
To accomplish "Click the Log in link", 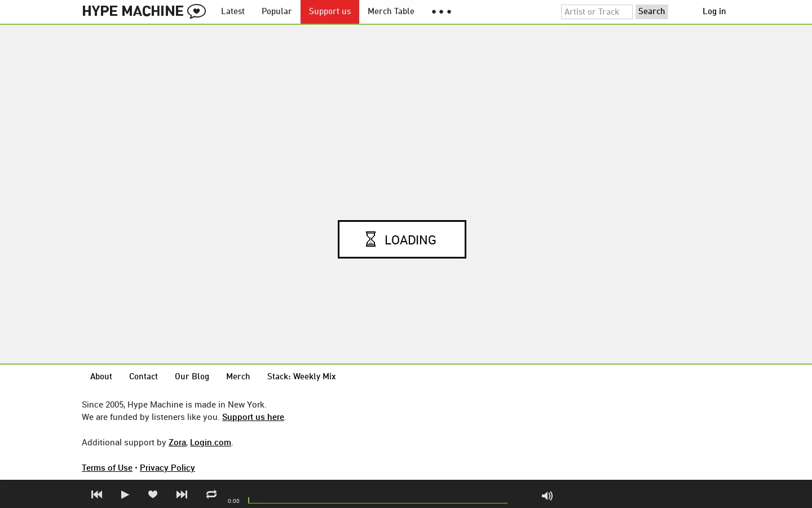I will coord(714,11).
